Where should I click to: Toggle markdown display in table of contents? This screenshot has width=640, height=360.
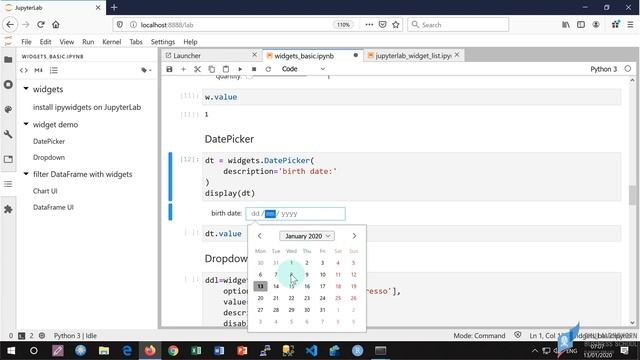coord(38,70)
